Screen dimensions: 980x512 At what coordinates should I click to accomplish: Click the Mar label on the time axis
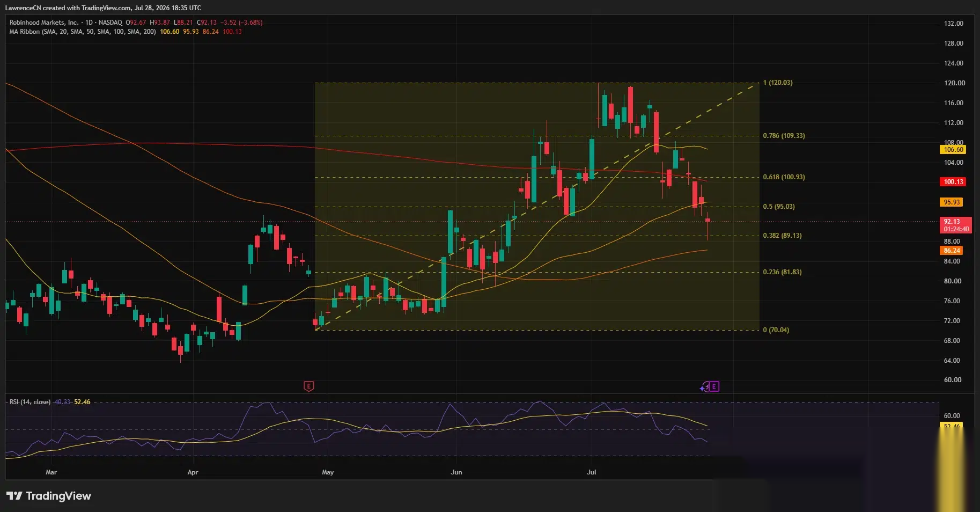point(51,472)
